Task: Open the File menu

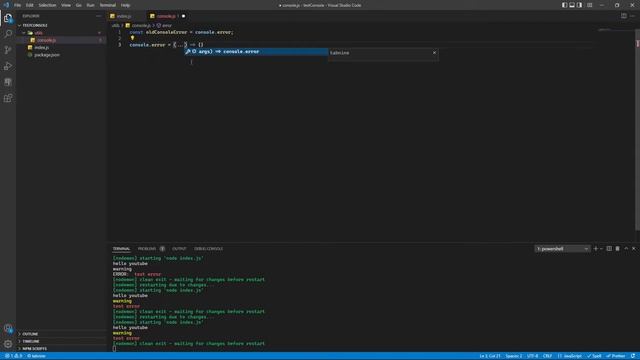Action: pyautogui.click(x=17, y=5)
